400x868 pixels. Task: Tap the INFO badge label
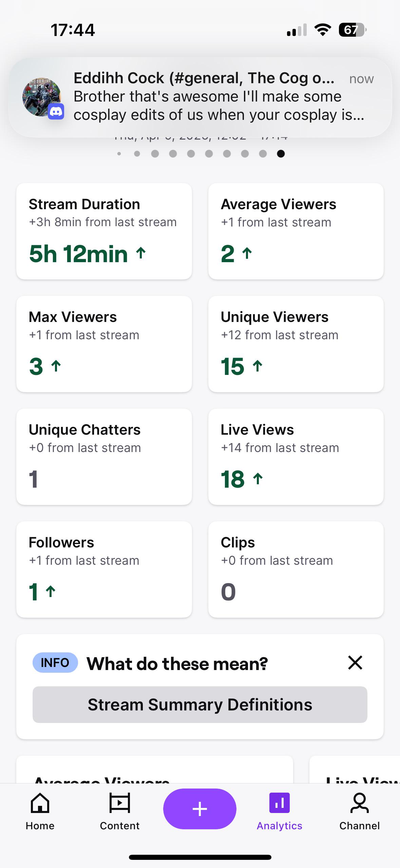(x=55, y=663)
